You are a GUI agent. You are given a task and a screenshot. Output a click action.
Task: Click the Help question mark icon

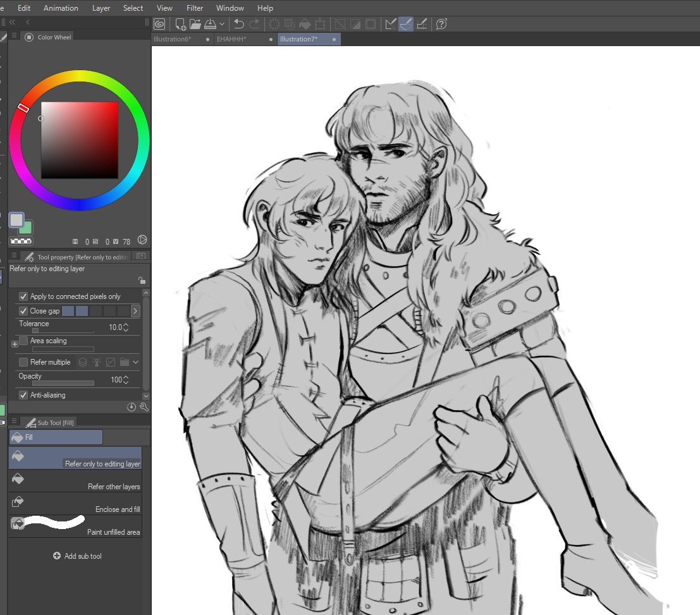click(x=441, y=24)
